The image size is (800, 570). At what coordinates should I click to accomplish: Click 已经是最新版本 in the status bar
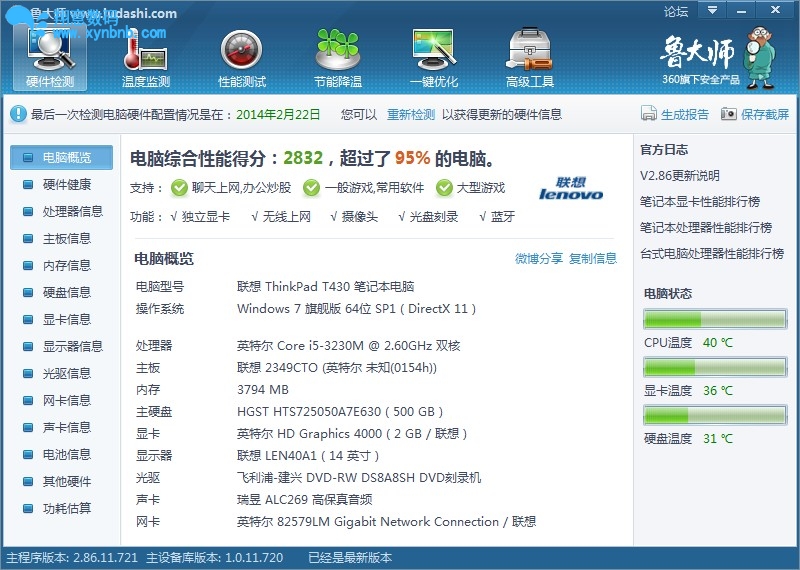coord(350,558)
